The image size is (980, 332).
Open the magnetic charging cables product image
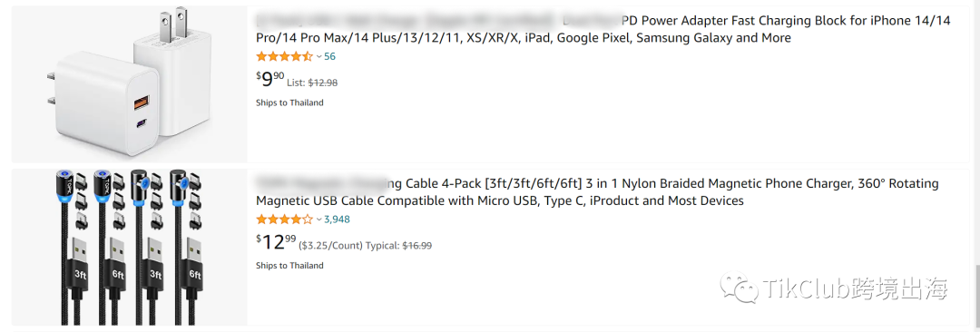pyautogui.click(x=130, y=247)
